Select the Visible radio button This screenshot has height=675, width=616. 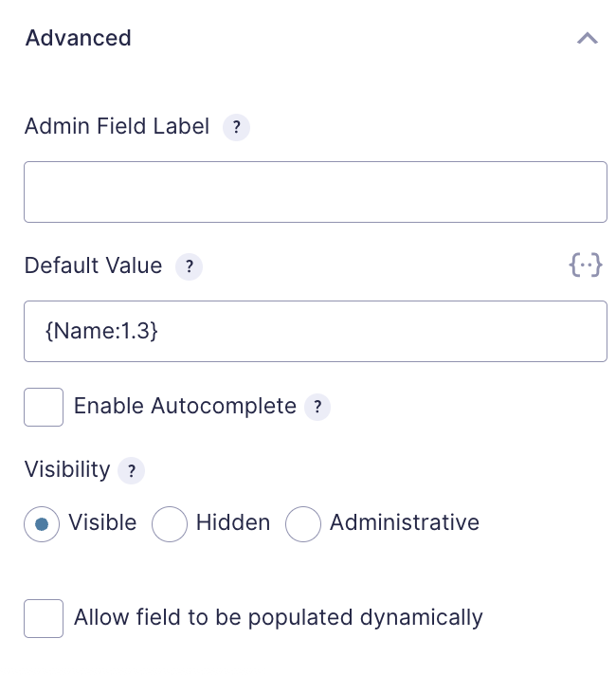click(42, 524)
